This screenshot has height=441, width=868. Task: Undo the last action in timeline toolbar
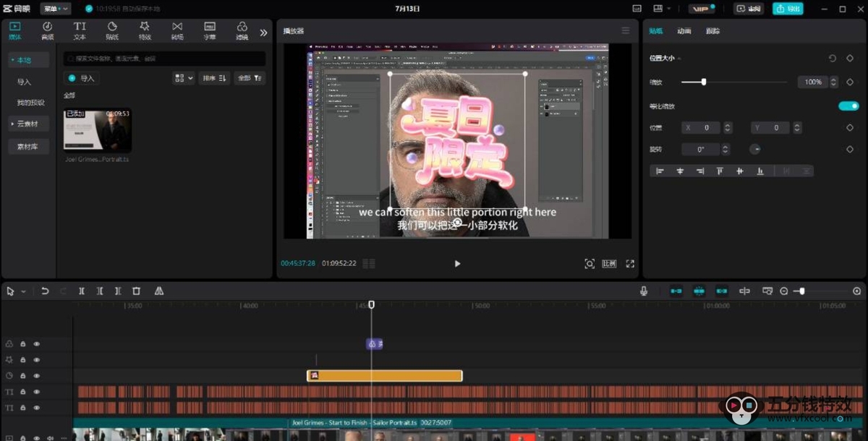click(x=45, y=291)
